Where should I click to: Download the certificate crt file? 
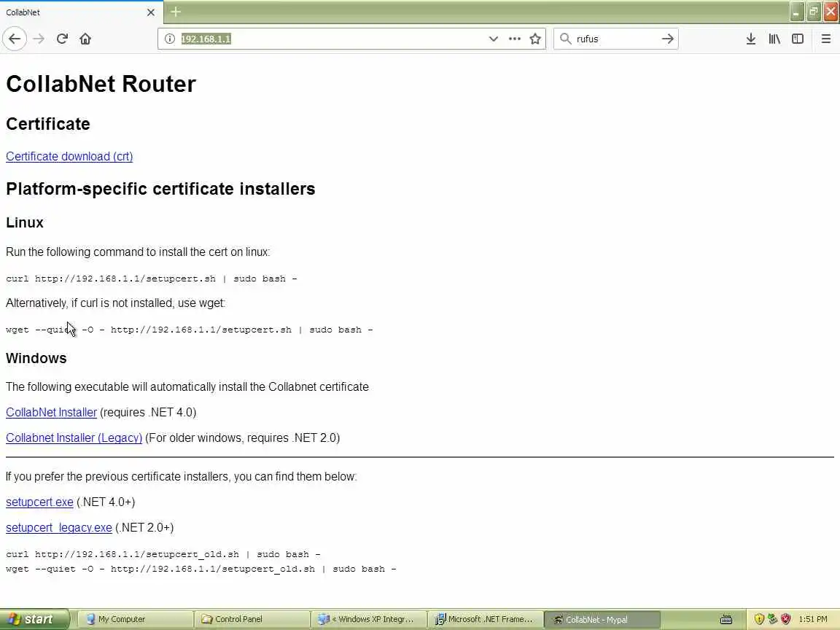click(69, 157)
